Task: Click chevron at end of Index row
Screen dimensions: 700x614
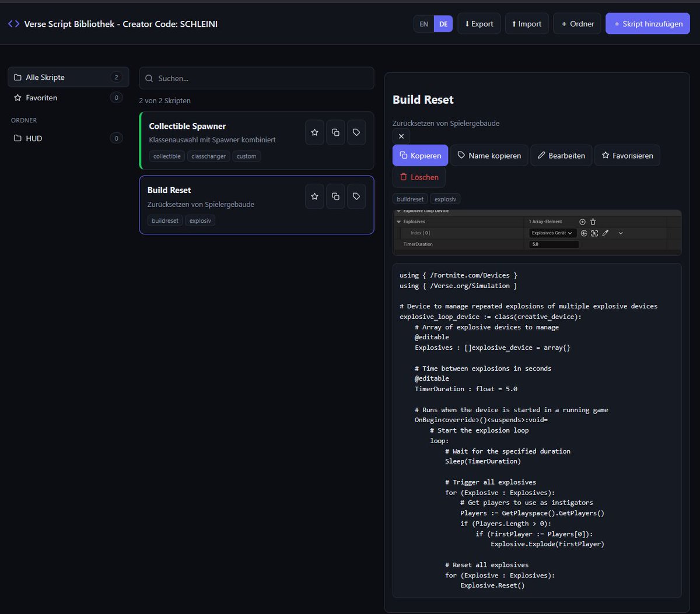Action: tap(621, 233)
